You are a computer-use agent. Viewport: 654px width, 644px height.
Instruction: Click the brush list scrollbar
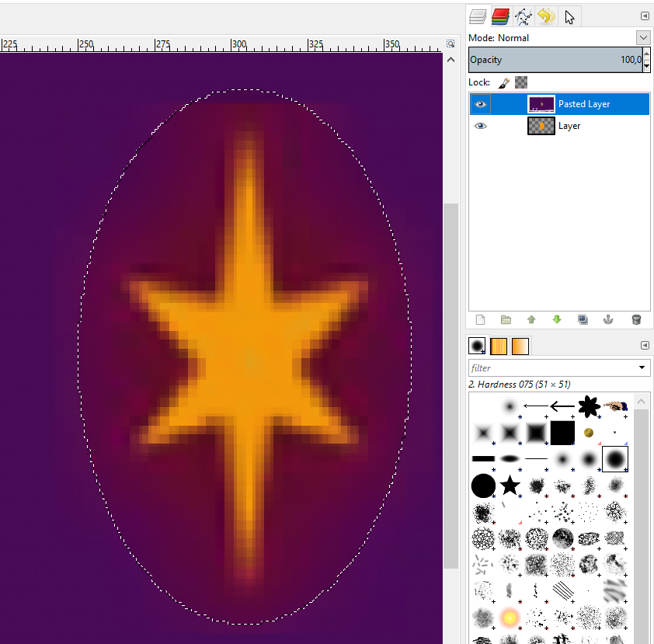[642, 526]
